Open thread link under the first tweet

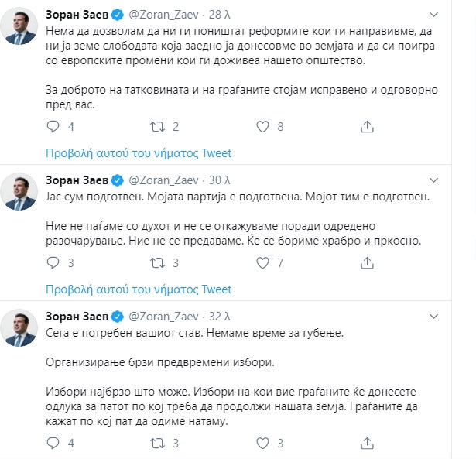click(139, 152)
